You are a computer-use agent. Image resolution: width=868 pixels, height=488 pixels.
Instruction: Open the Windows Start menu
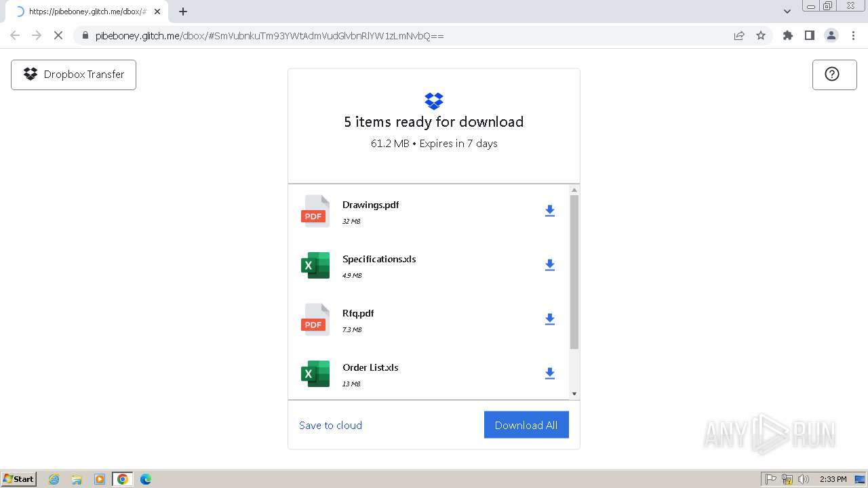pos(19,479)
